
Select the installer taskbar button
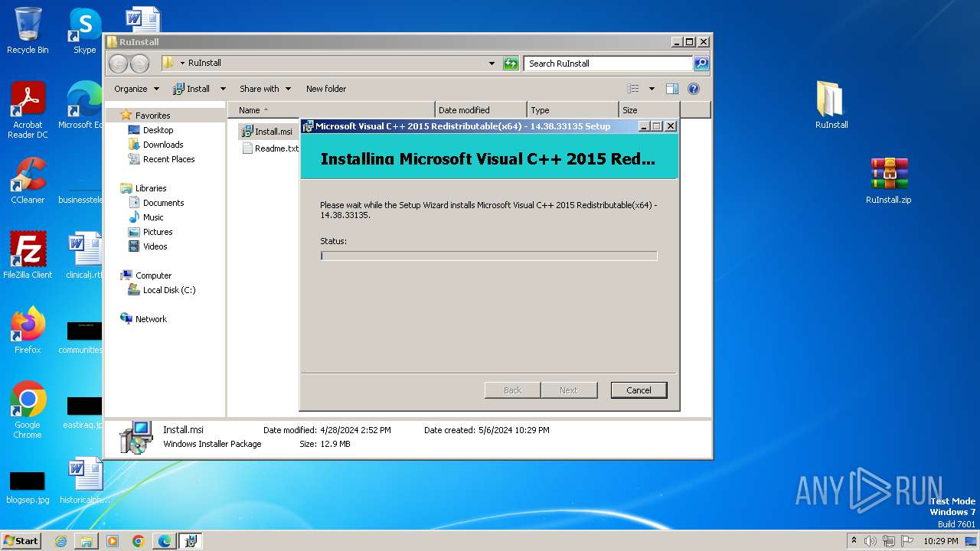191,541
